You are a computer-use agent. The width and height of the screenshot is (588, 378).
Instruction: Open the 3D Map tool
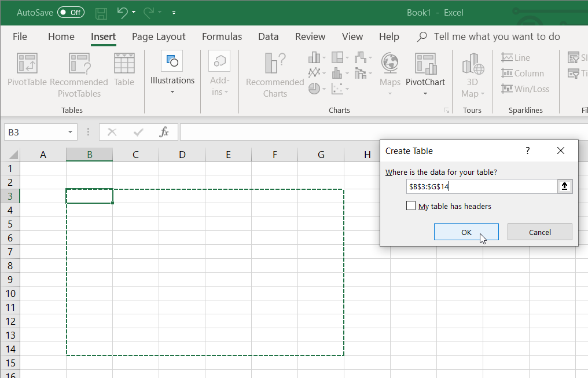coord(472,75)
